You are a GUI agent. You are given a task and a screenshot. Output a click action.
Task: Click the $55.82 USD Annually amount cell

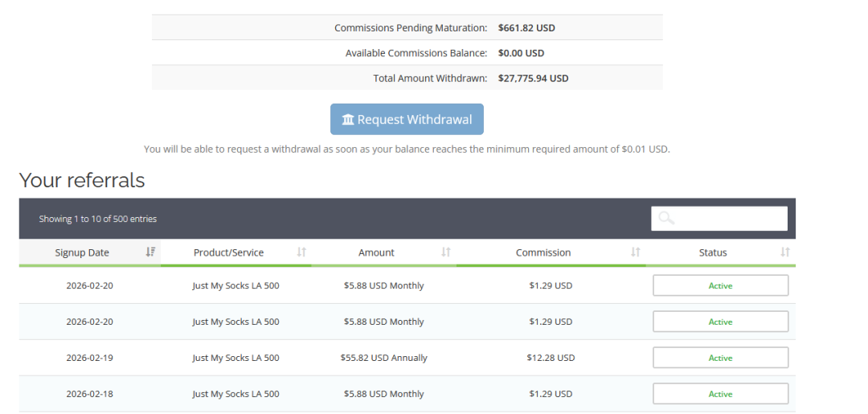tap(383, 358)
